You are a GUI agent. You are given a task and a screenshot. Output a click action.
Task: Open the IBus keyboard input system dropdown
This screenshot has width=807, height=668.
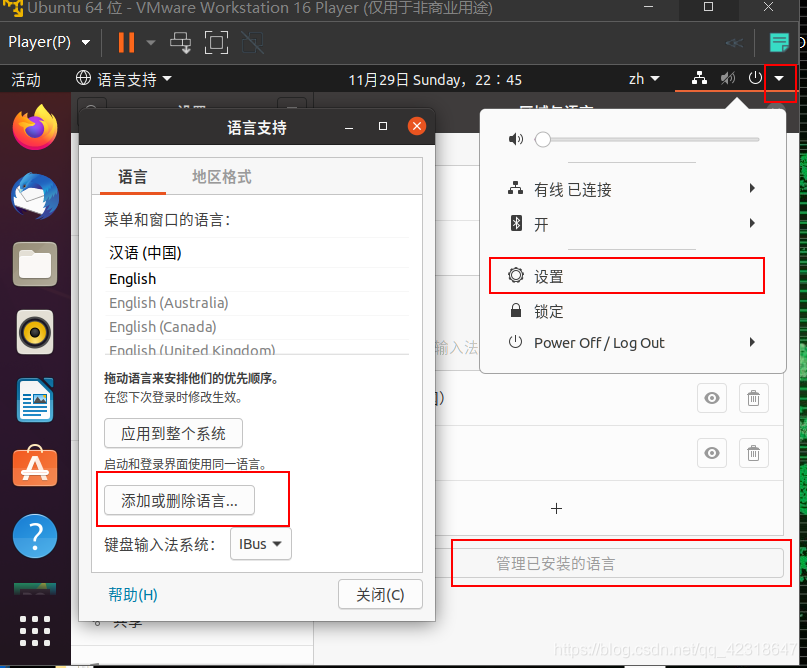(260, 544)
